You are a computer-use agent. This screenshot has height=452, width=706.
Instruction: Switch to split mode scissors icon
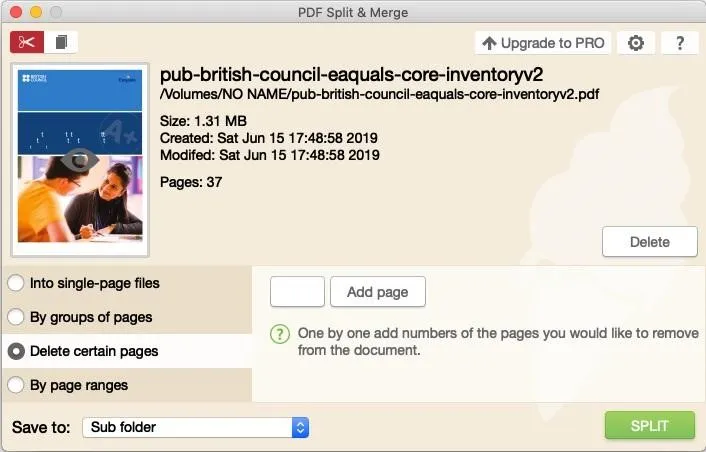27,42
